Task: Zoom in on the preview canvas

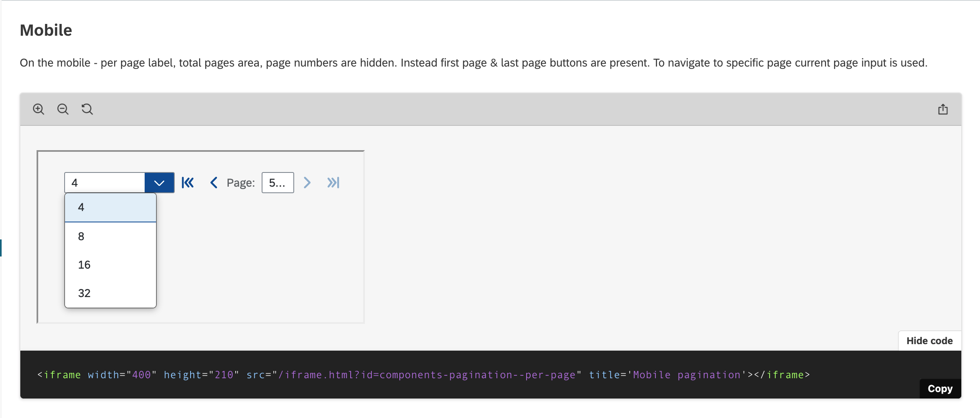Action: point(39,109)
